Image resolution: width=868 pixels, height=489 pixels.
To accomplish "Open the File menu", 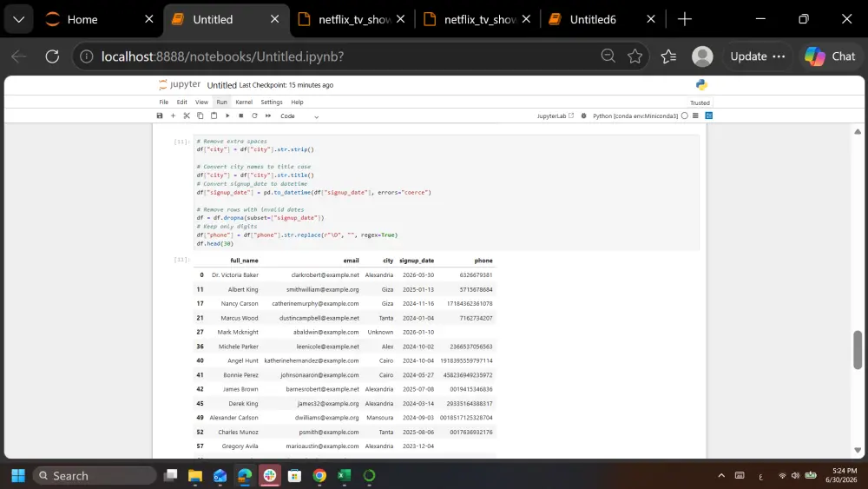I will coord(164,102).
